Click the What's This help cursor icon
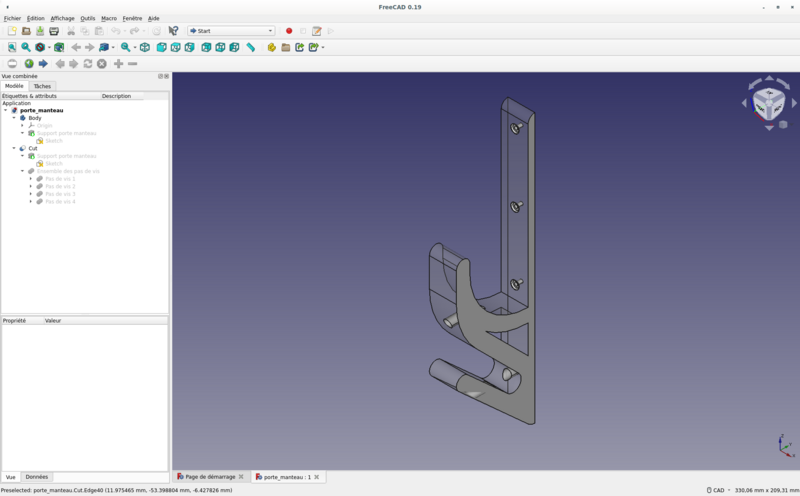800x496 pixels. click(x=173, y=31)
